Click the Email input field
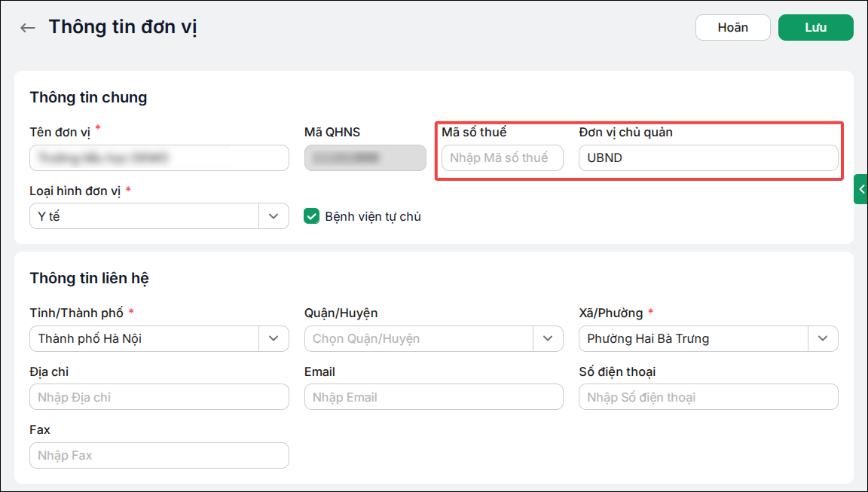This screenshot has height=492, width=868. point(434,397)
